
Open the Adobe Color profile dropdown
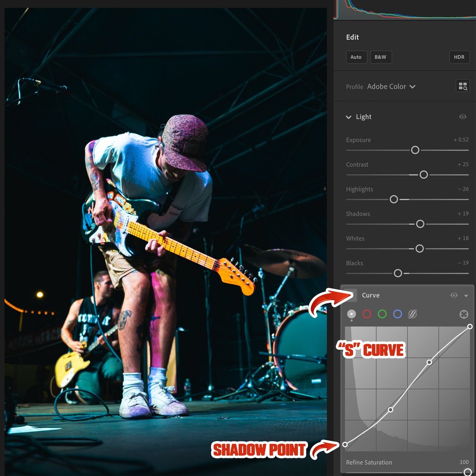[391, 86]
